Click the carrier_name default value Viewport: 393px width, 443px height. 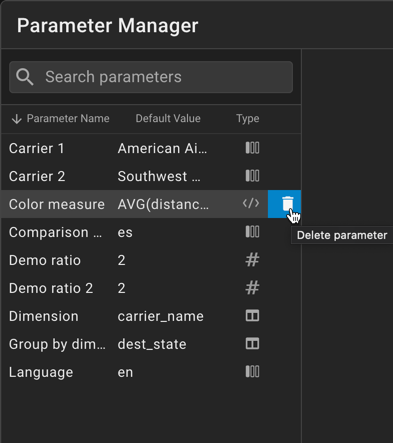[x=161, y=316]
